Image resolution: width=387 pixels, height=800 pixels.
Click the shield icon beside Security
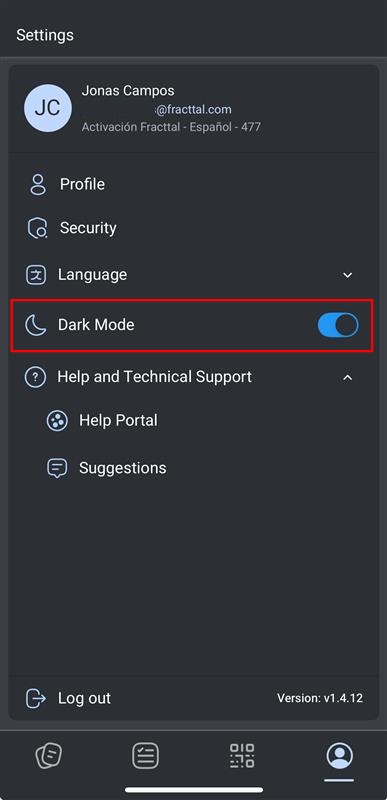click(x=37, y=228)
